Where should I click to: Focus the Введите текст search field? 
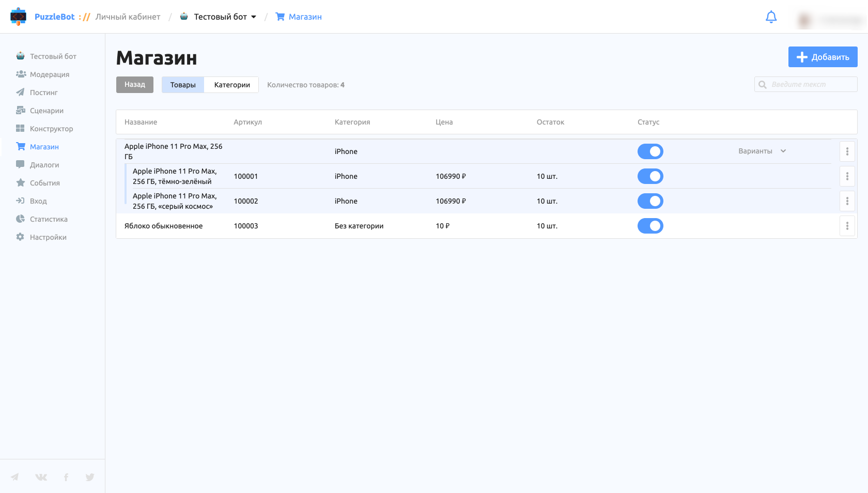coord(806,84)
